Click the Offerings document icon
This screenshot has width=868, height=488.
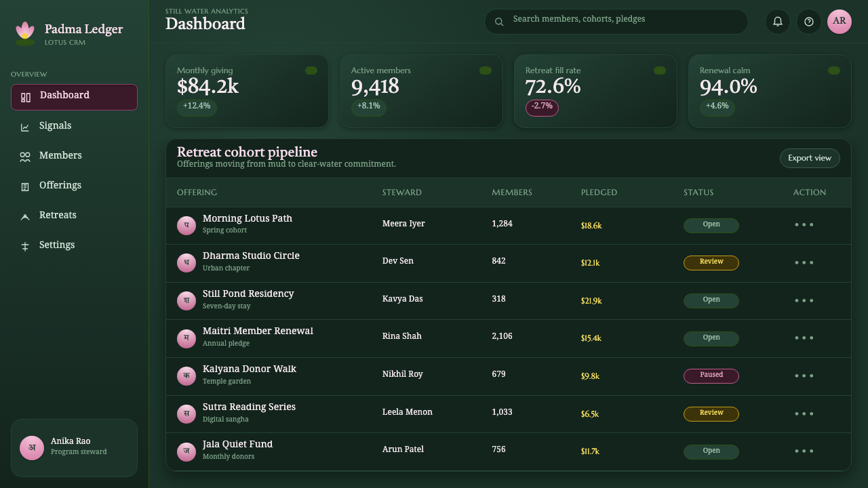coord(25,187)
